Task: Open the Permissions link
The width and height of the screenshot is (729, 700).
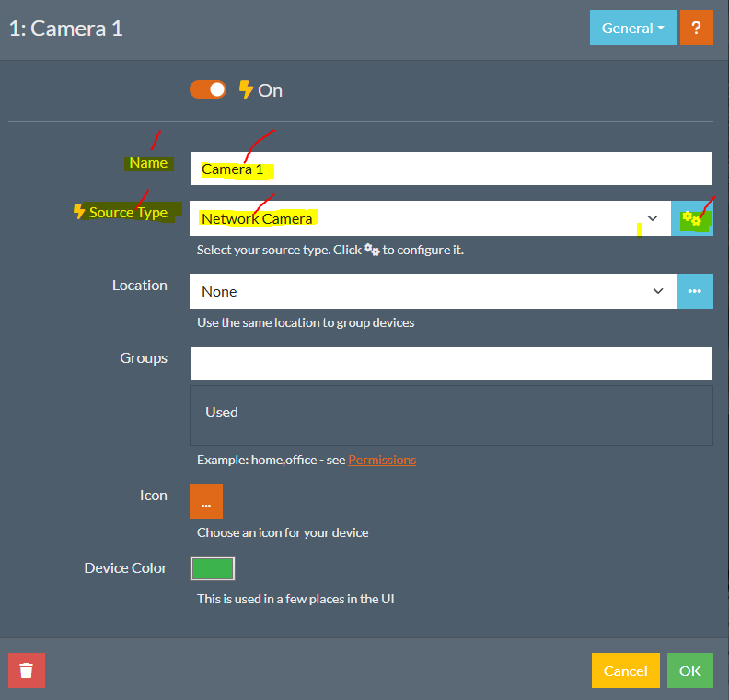Action: pyautogui.click(x=382, y=460)
